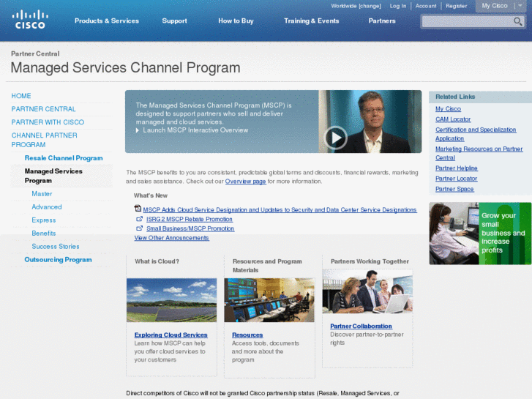This screenshot has width=532, height=399.
Task: Open the Partner Collaboration link
Action: (361, 326)
